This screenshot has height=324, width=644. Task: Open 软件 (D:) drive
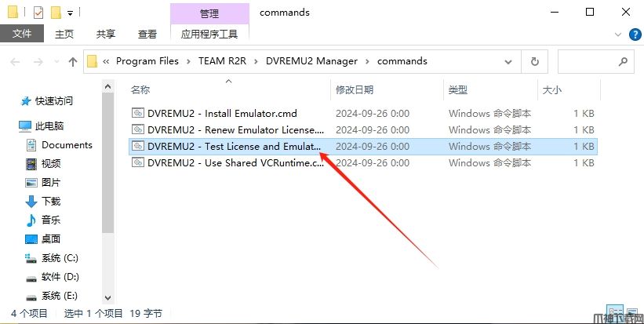[x=52, y=277]
